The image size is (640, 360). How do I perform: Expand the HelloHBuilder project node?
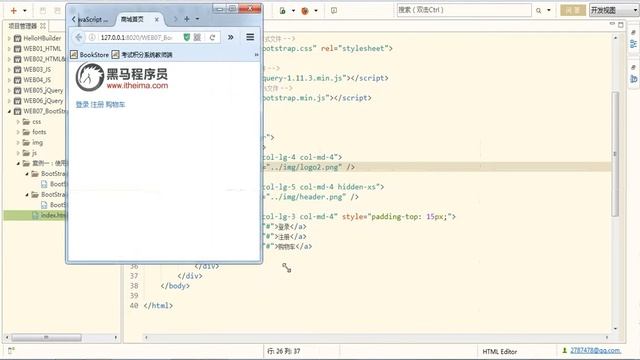tap(9, 38)
